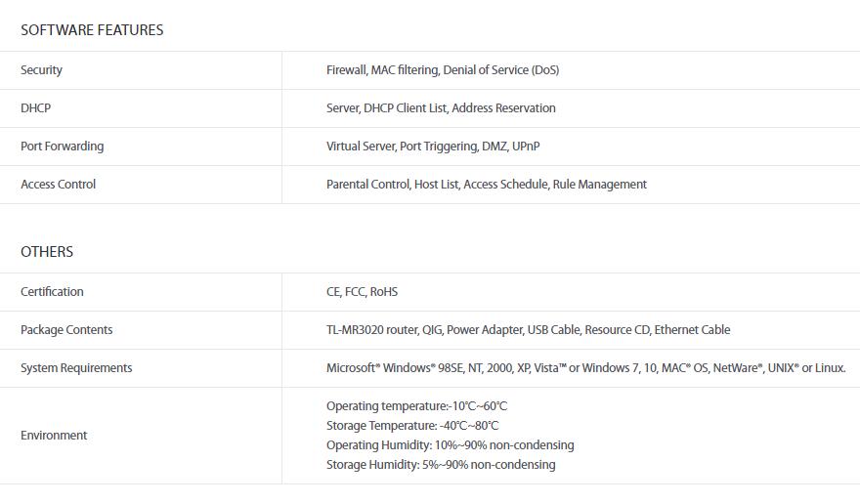Screen dimensions: 860x504
Task: Click the SOFTWARE FEATURES section heading
Action: [92, 30]
